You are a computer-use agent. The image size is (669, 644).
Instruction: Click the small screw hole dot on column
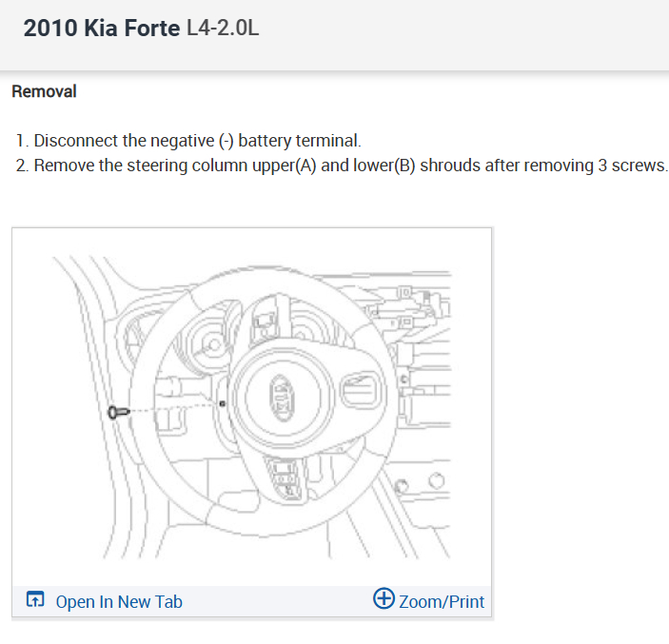pos(223,404)
